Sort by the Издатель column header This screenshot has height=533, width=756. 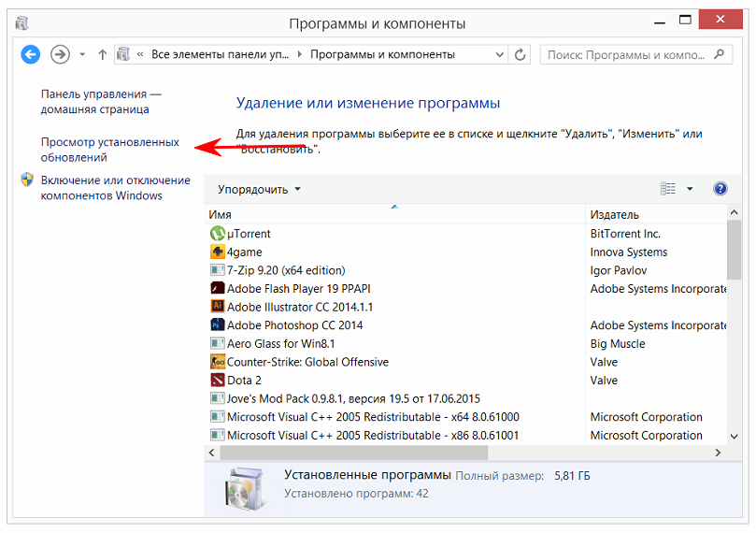[654, 214]
